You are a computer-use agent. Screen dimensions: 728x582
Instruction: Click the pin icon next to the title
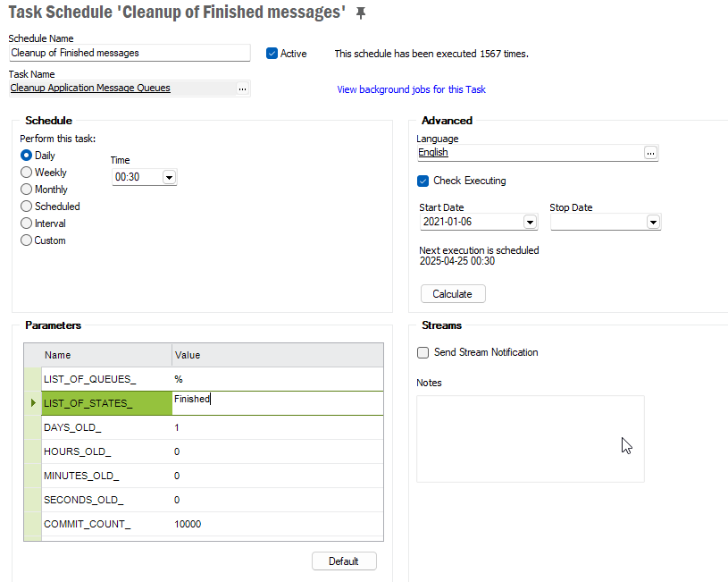point(361,13)
